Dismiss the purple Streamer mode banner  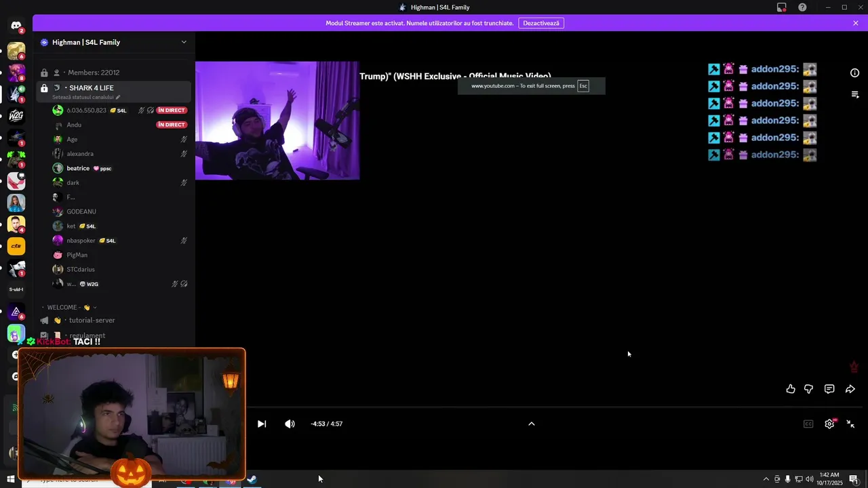[x=856, y=23]
